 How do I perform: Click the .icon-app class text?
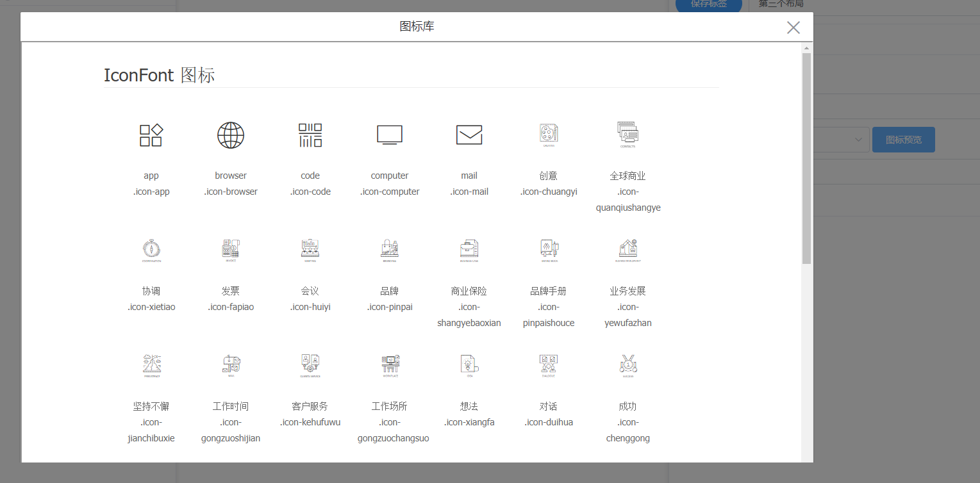point(151,192)
